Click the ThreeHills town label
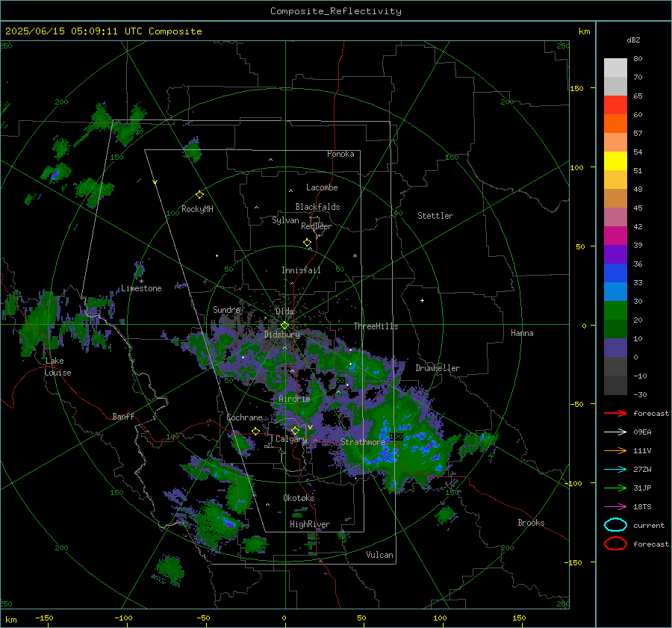Image resolution: width=672 pixels, height=628 pixels. [x=376, y=326]
